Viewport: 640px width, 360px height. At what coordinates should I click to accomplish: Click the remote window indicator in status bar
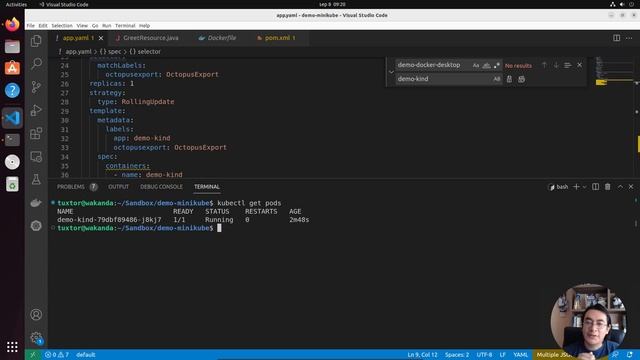(x=33, y=355)
